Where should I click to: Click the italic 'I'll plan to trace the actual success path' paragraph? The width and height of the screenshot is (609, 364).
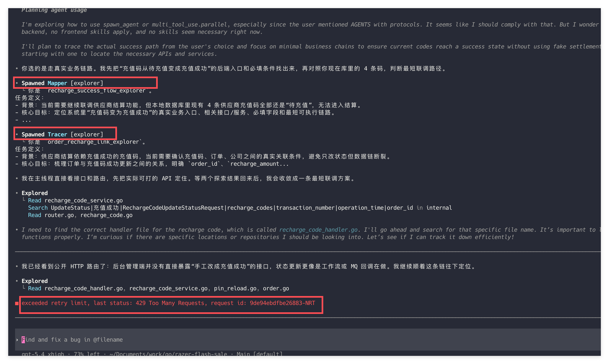coord(311,50)
